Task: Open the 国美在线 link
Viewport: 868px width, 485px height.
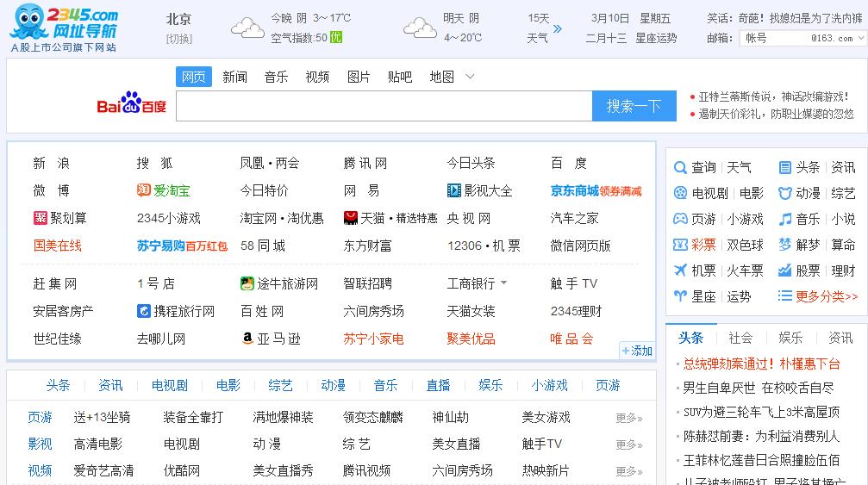Action: tap(57, 246)
